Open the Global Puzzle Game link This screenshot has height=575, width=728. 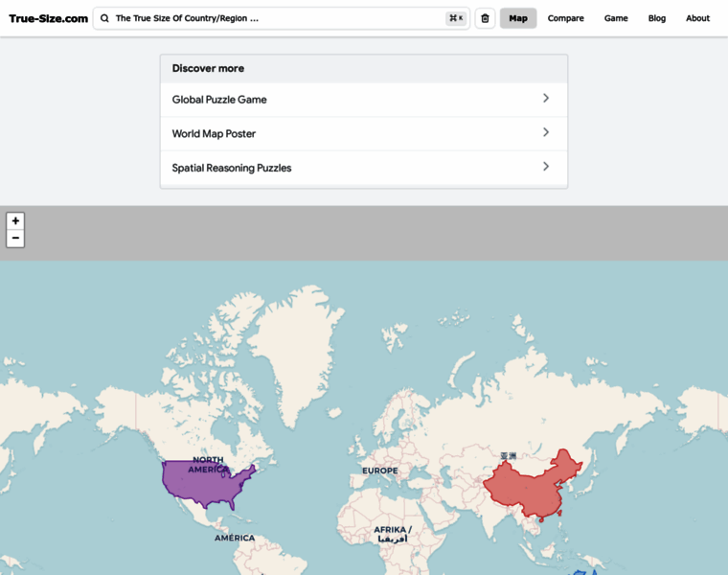coord(219,100)
